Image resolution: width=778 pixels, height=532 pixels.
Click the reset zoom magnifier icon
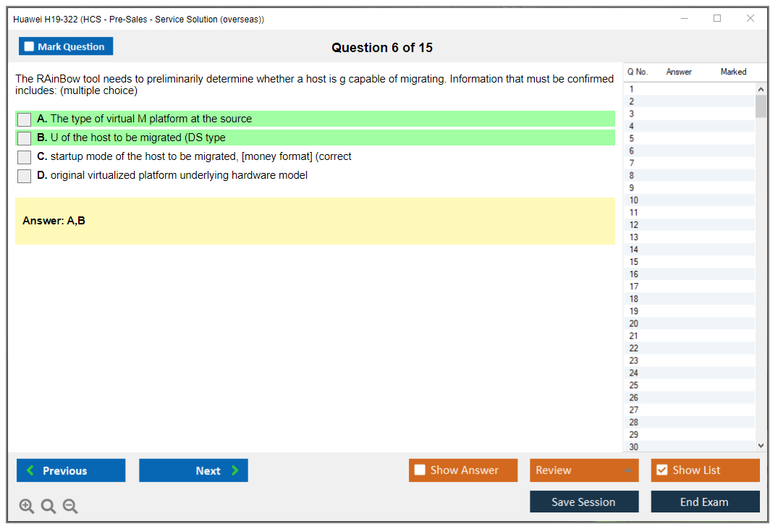coord(48,506)
